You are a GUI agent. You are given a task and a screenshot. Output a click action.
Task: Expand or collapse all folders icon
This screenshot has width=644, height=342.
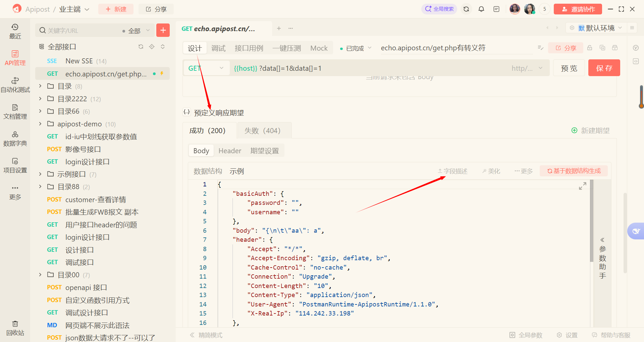coord(163,47)
